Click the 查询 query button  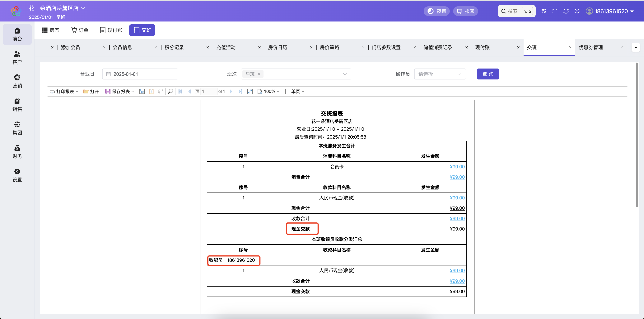[488, 74]
